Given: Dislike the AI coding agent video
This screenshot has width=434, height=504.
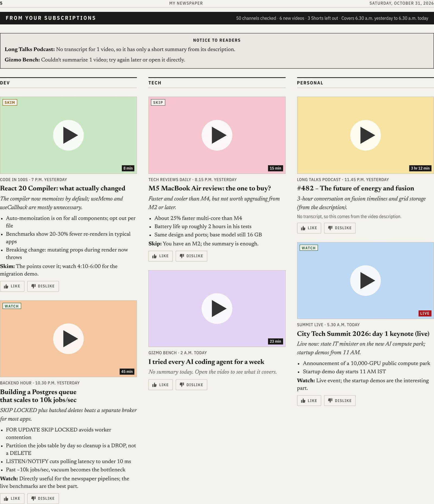Looking at the screenshot, I should pos(192,385).
